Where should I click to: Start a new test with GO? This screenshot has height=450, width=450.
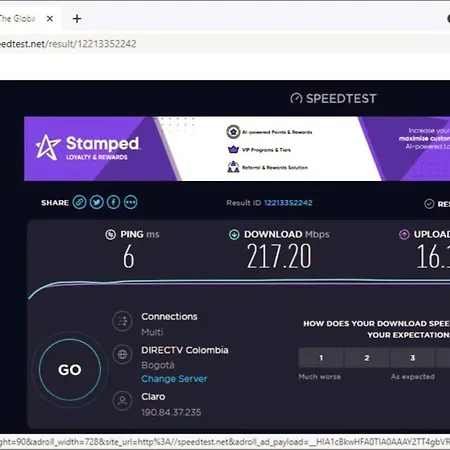[x=70, y=370]
